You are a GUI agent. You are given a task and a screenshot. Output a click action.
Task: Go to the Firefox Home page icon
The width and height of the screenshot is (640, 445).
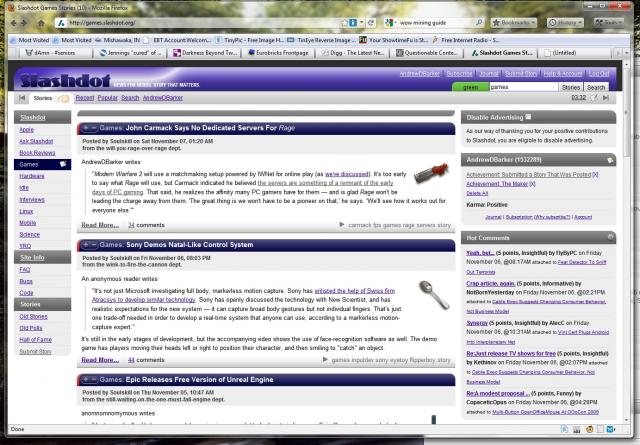click(x=41, y=23)
